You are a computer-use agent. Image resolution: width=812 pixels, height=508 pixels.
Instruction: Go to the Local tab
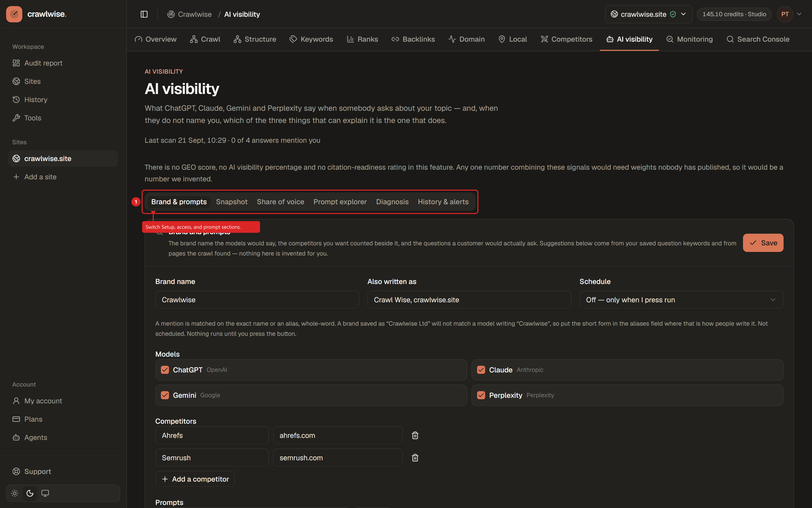[x=513, y=39]
